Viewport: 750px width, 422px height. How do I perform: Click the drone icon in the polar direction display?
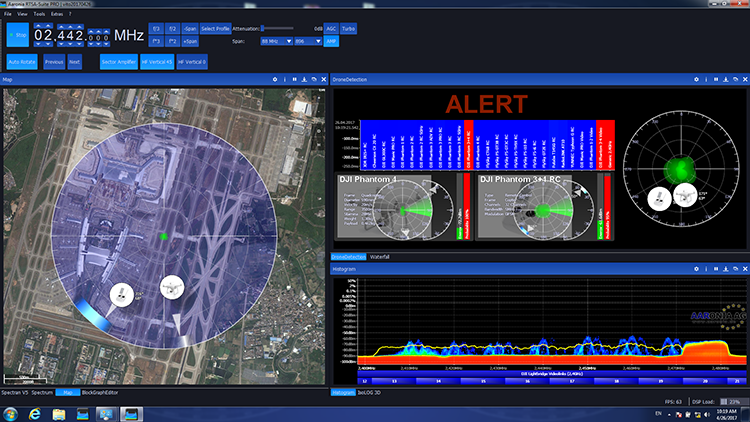pos(685,195)
